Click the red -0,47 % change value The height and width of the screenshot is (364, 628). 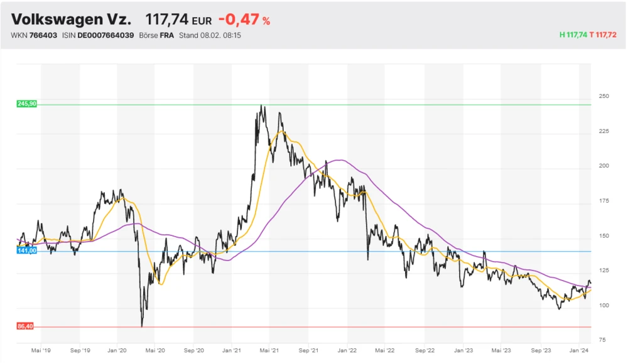[244, 20]
